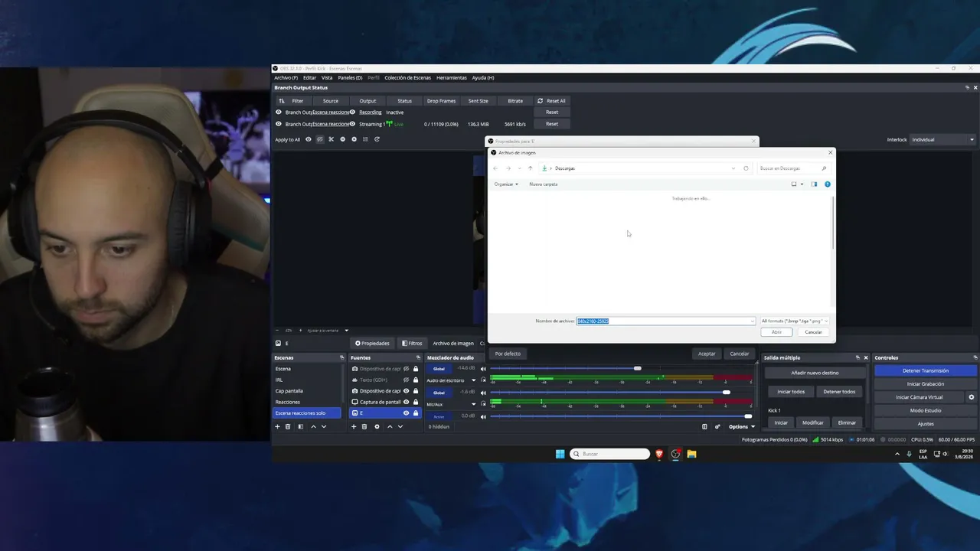Toggle preview pane in file dialog
The height and width of the screenshot is (551, 980).
point(814,184)
